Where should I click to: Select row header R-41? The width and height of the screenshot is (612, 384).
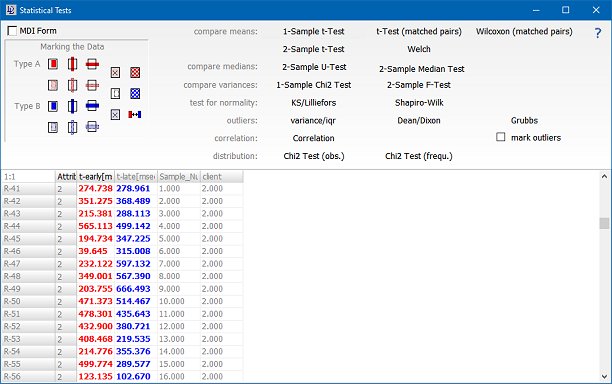pyautogui.click(x=28, y=189)
